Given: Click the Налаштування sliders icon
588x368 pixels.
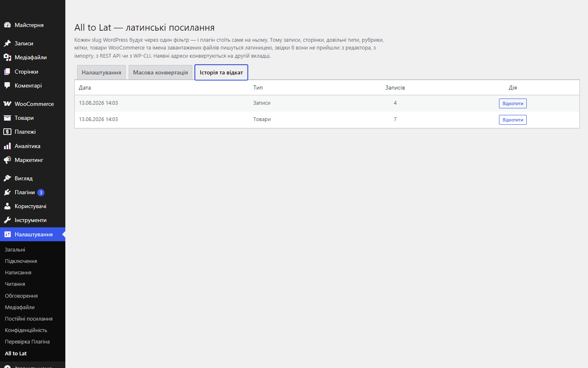Looking at the screenshot, I should pos(7,234).
